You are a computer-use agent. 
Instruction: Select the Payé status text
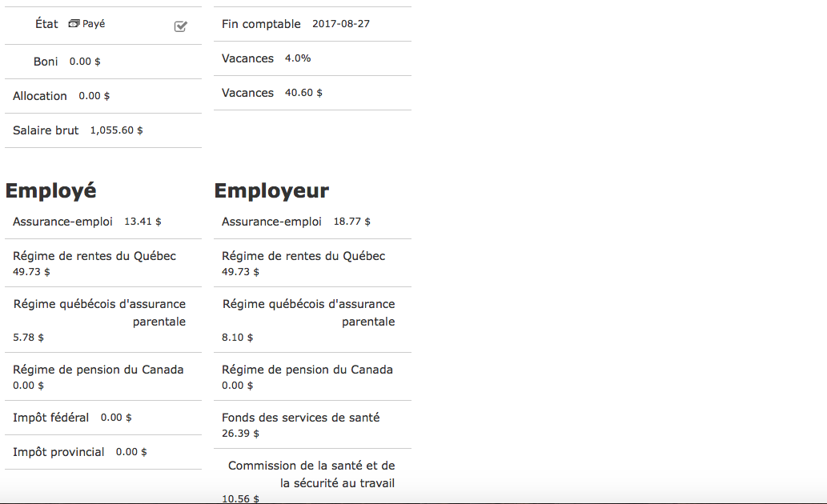94,24
